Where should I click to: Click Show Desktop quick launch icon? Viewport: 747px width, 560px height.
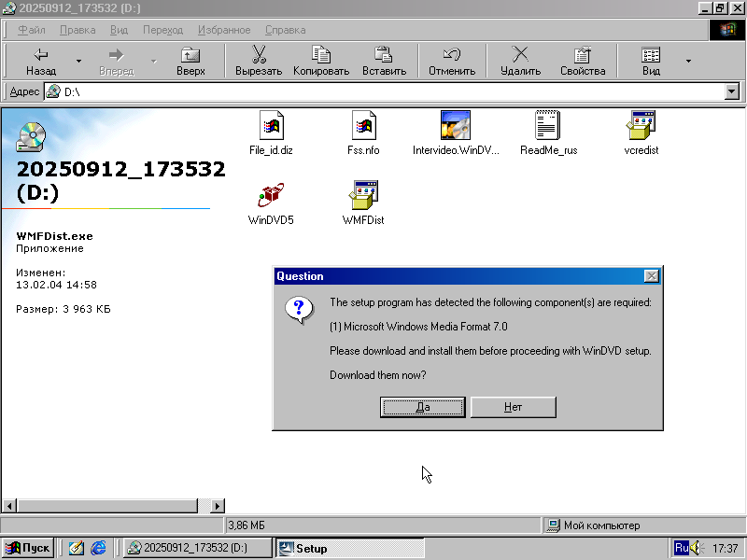(x=77, y=548)
